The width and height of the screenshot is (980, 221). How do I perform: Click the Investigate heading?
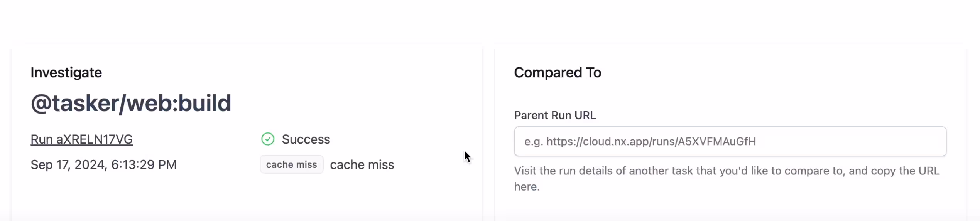[x=66, y=72]
